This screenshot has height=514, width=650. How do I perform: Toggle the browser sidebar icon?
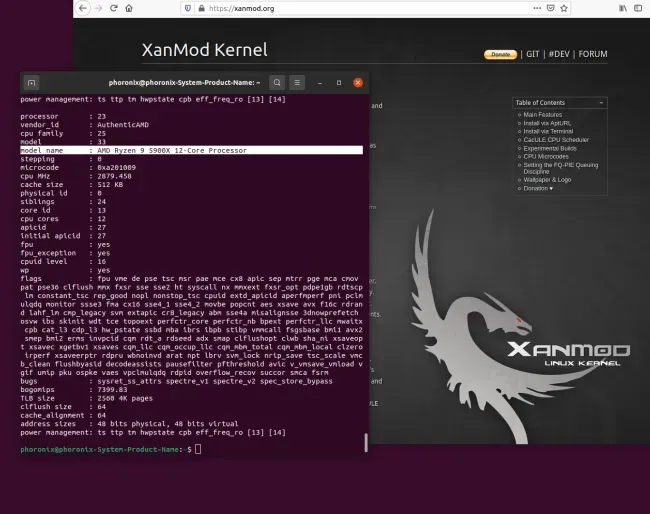tap(638, 8)
